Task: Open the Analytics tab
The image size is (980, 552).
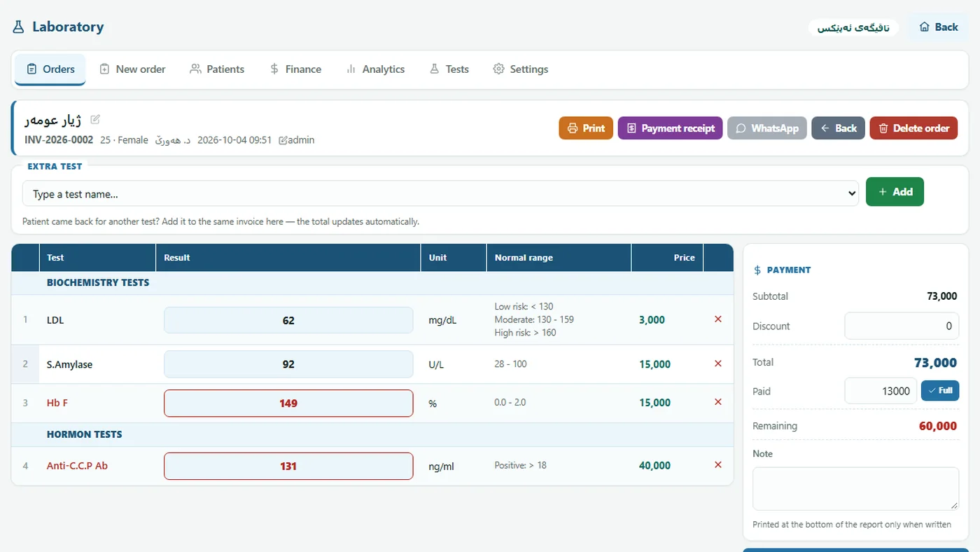Action: click(x=375, y=69)
